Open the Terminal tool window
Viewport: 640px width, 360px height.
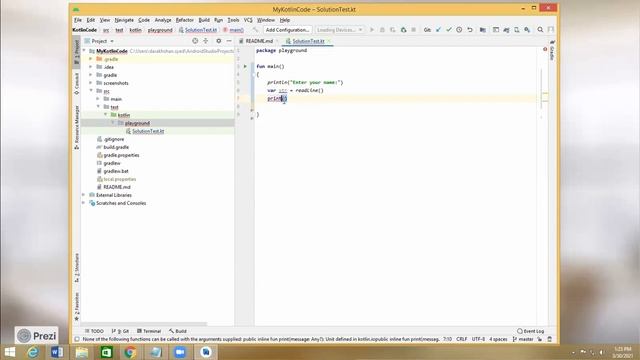click(x=149, y=331)
